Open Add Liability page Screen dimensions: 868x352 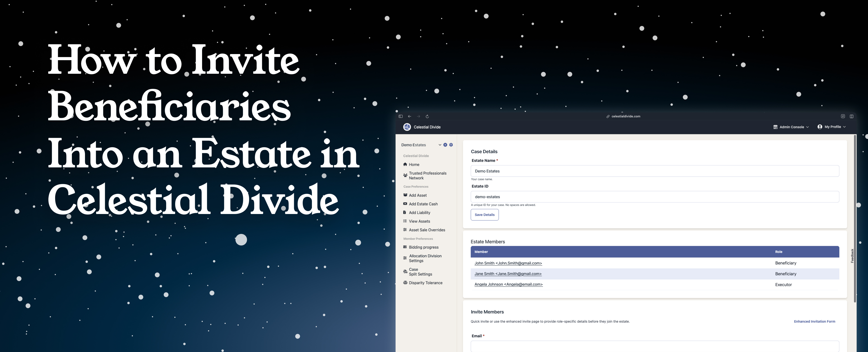click(420, 212)
